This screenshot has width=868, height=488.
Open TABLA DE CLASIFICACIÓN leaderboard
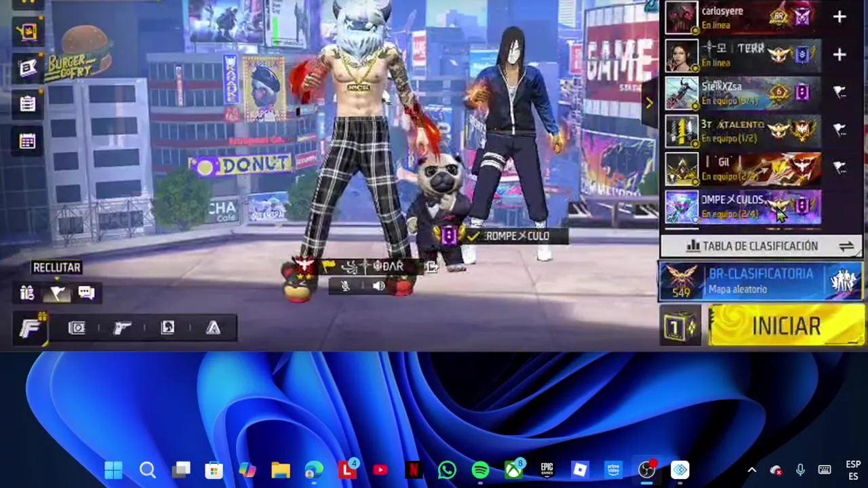(x=751, y=246)
